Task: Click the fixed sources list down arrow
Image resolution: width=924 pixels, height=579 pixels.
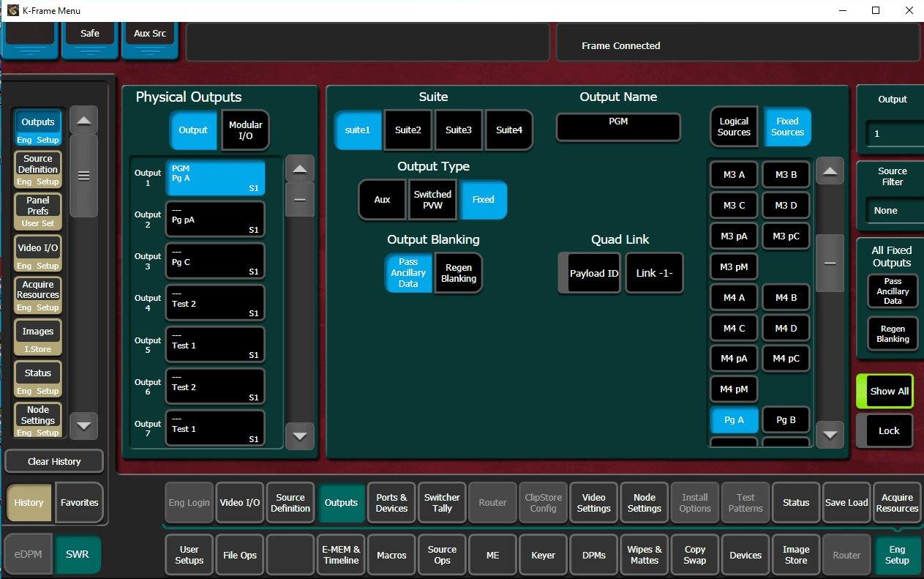Action: 829,434
